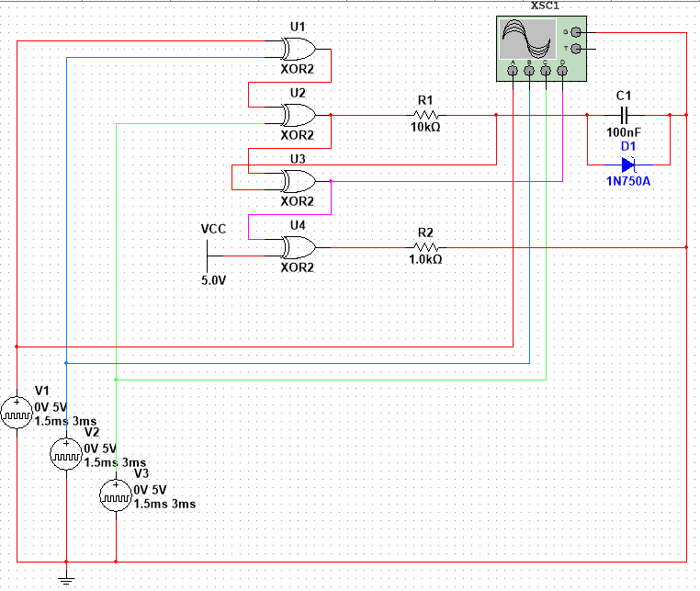
Task: Click the oscilloscope T terminal
Action: pyautogui.click(x=577, y=49)
